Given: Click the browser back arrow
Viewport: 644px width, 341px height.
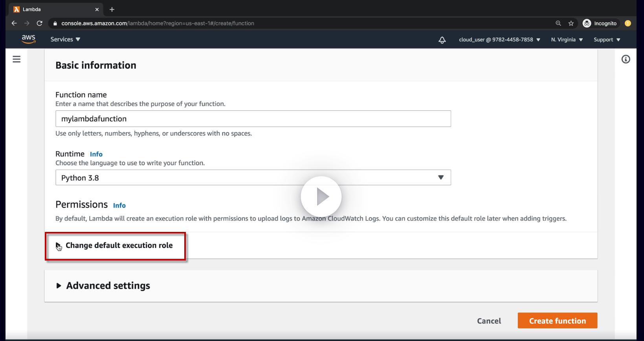Looking at the screenshot, I should (x=14, y=23).
